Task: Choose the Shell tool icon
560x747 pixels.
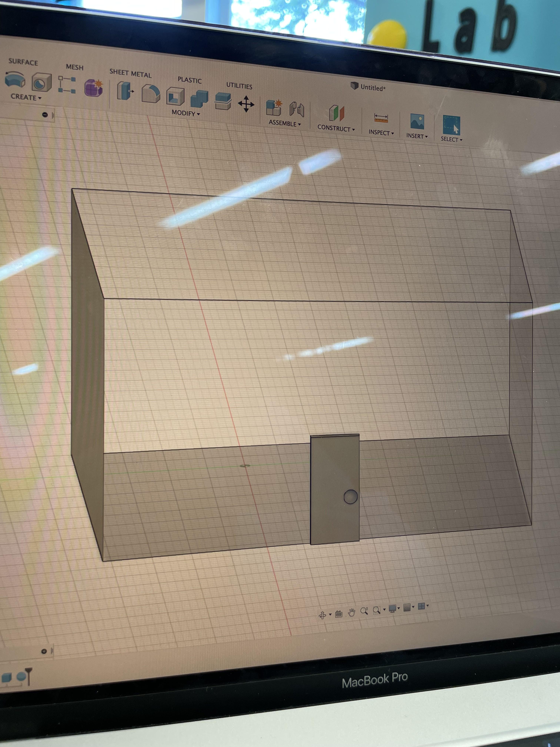Action: tap(175, 96)
